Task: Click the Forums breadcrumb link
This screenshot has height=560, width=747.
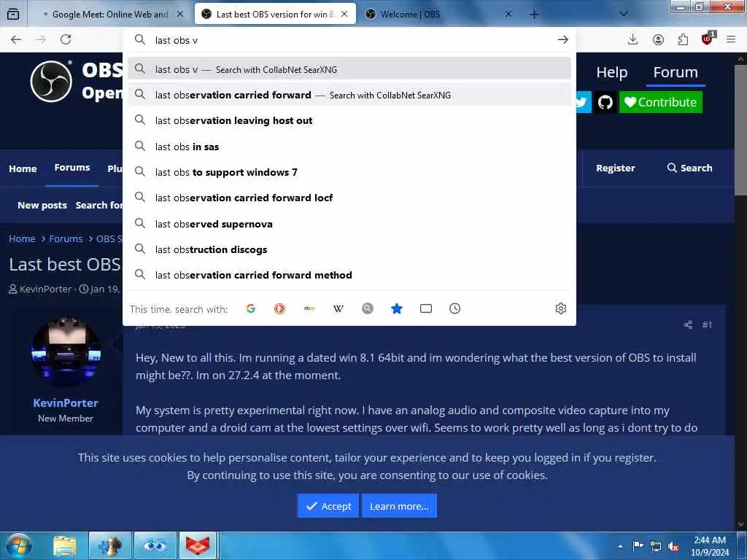Action: tap(66, 238)
